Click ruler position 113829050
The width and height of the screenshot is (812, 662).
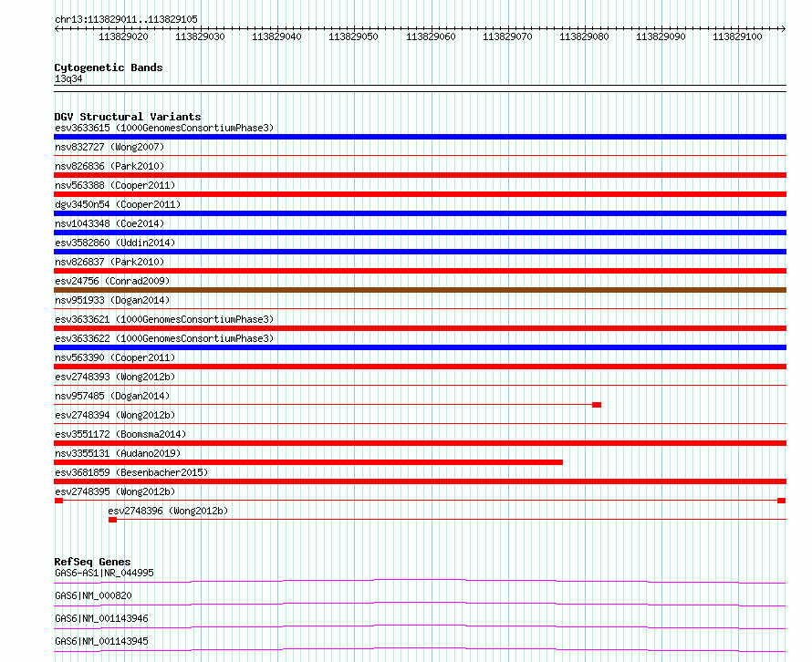coord(353,36)
